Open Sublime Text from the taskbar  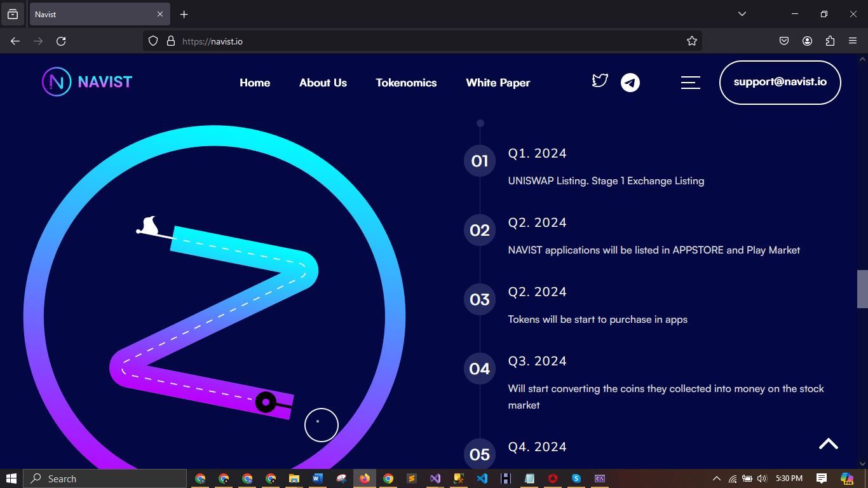point(412,478)
